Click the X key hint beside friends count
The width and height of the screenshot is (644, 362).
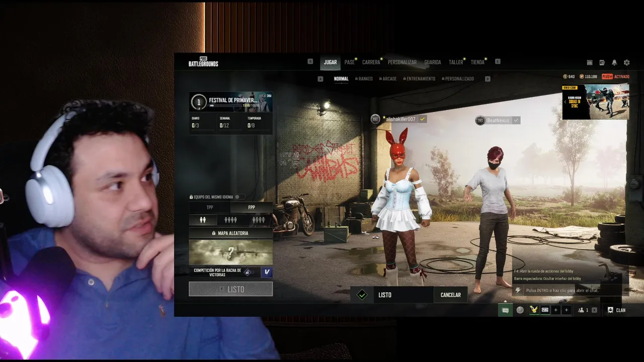pos(594,310)
